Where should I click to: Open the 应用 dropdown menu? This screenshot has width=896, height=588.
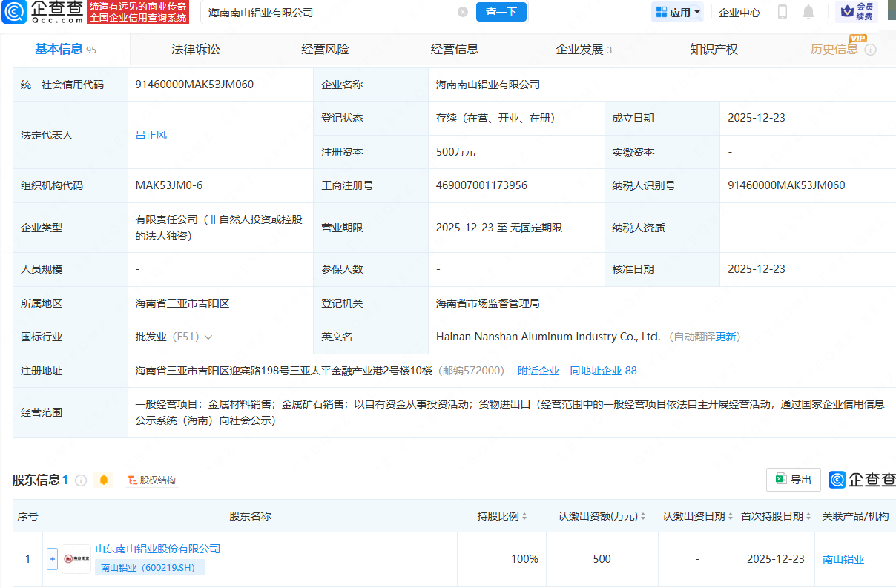678,13
